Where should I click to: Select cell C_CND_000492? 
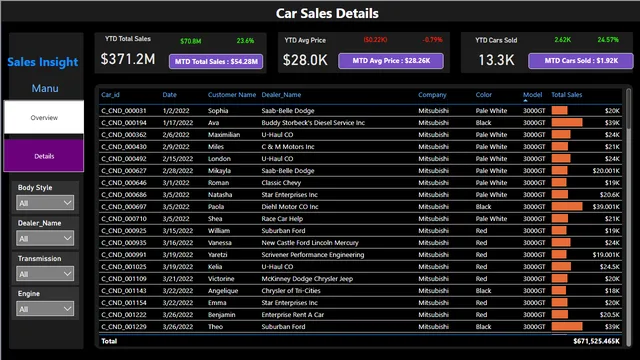124,159
